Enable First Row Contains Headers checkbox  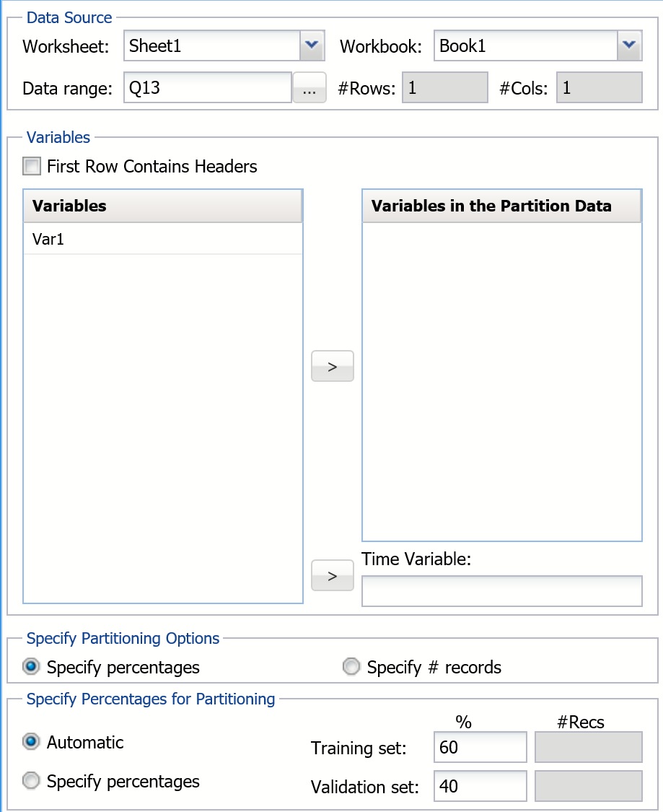pos(32,167)
